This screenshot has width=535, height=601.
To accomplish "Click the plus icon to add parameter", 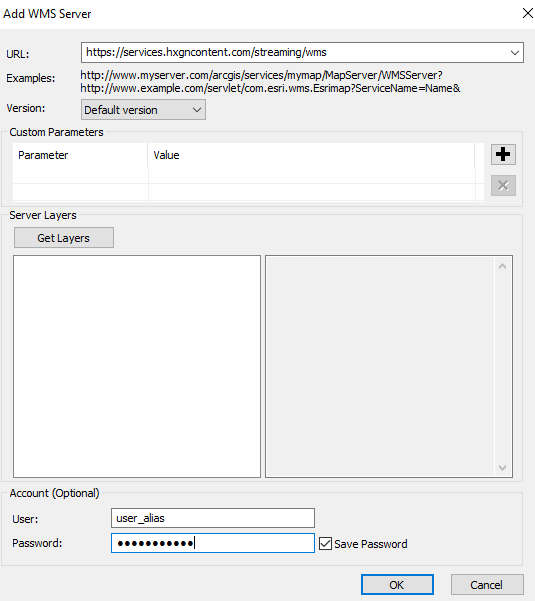I will (503, 154).
